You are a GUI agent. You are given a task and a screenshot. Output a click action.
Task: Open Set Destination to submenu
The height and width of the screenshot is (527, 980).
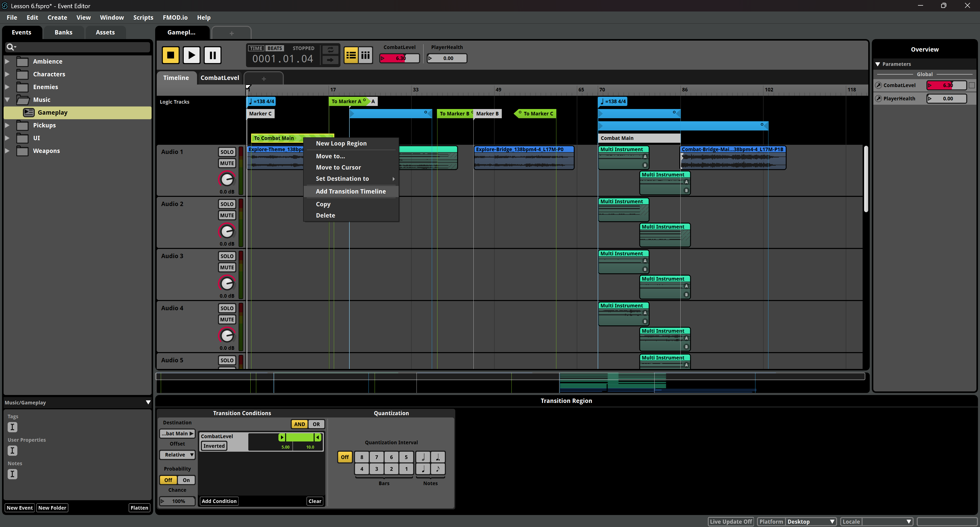[x=351, y=178]
